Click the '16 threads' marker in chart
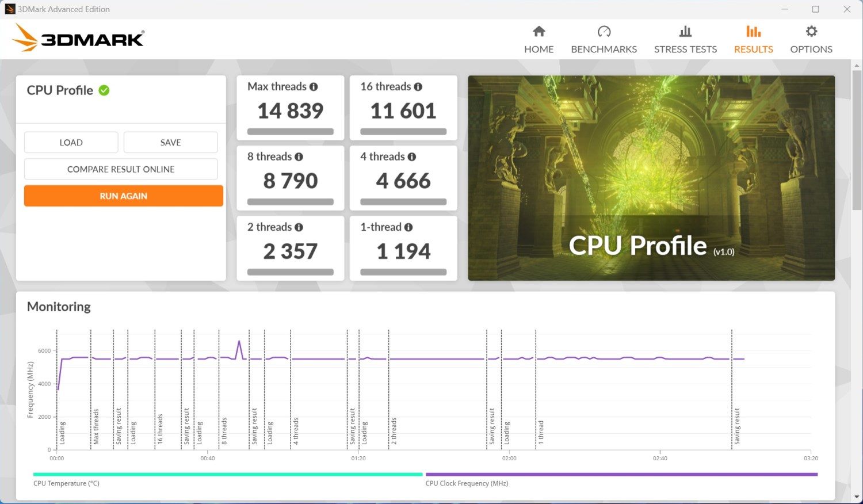Viewport: 863px width, 504px height. (160, 429)
